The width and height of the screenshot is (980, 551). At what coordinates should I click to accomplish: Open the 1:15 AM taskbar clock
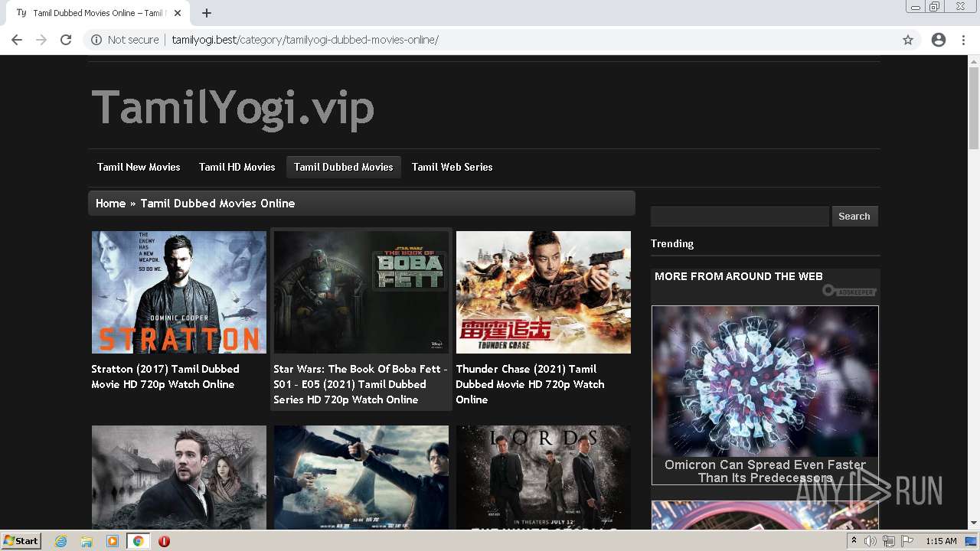pos(941,541)
